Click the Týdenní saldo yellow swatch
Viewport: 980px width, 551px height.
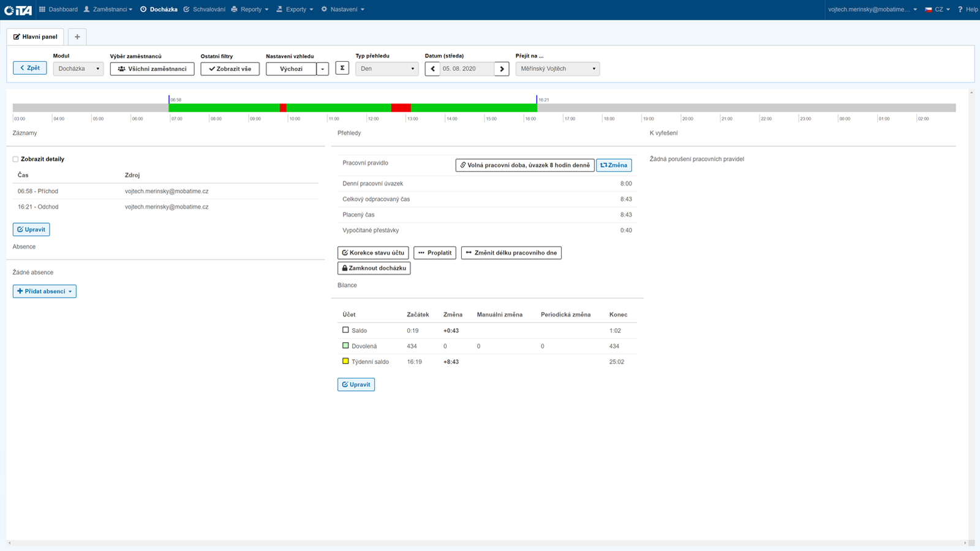tap(345, 361)
